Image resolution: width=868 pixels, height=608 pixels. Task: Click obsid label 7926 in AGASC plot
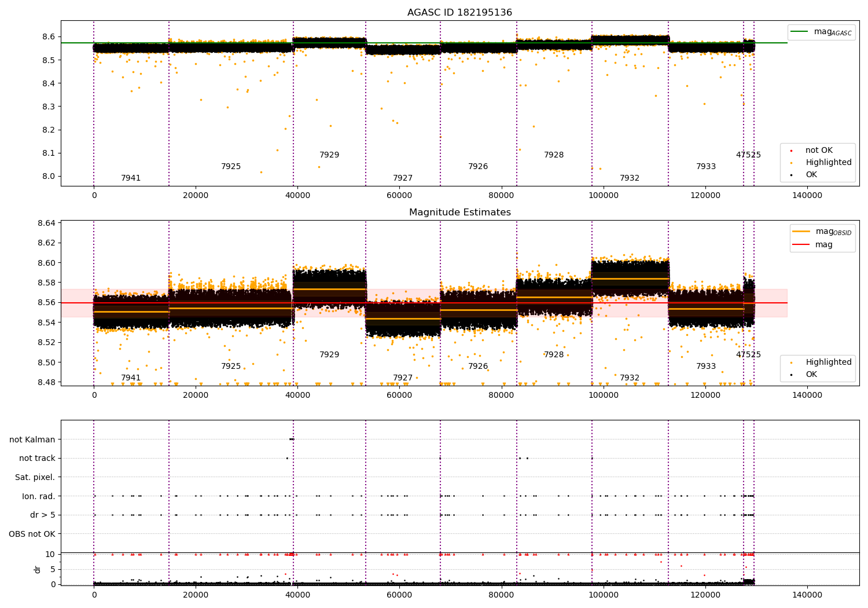[x=478, y=167]
